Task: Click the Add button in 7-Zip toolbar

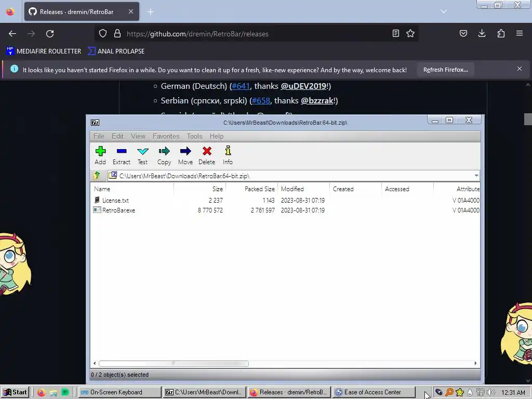Action: (x=100, y=155)
